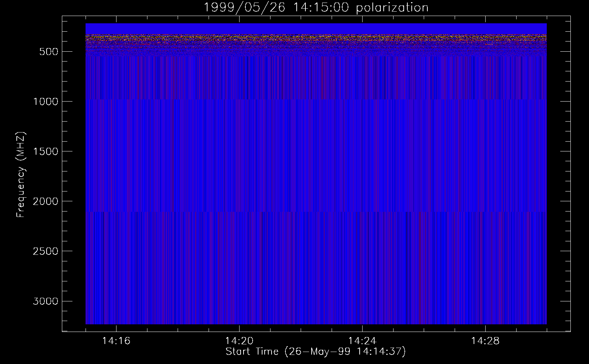This screenshot has width=589, height=364.
Task: Select the 14:16 time tick label
Action: (x=116, y=341)
